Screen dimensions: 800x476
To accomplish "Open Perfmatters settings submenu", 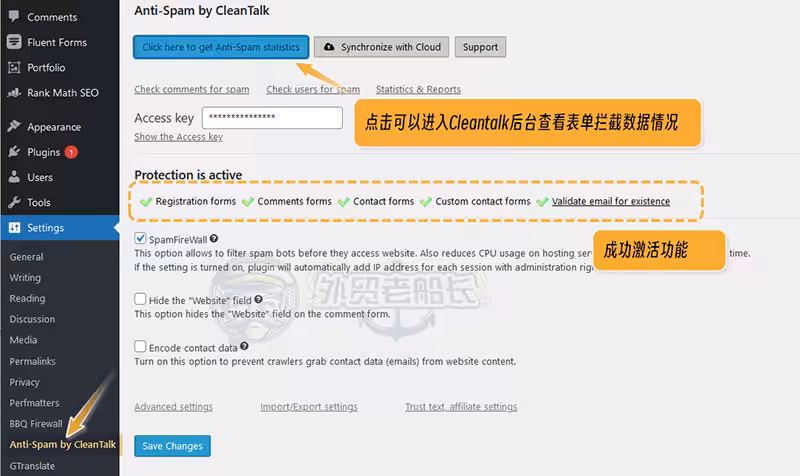I will (x=34, y=403).
